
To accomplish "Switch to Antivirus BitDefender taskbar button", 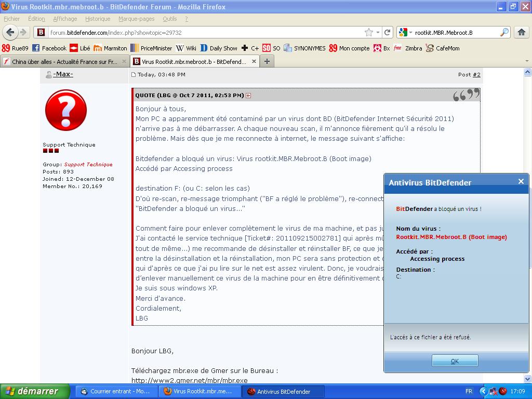I will (x=283, y=391).
